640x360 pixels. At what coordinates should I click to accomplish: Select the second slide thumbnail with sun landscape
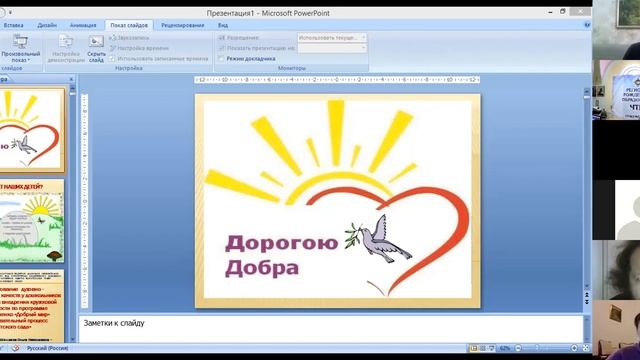coord(32,221)
